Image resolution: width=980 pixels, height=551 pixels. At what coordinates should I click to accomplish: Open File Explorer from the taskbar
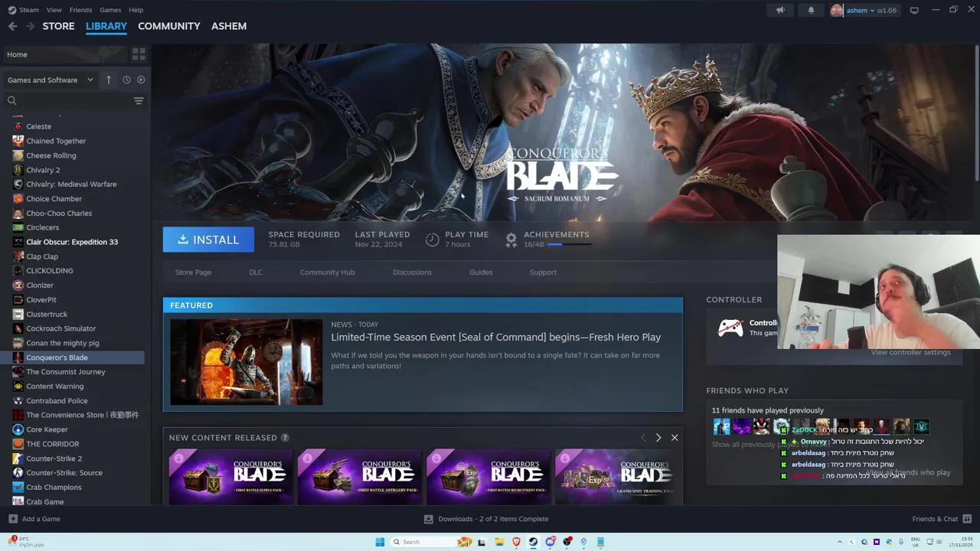click(x=499, y=542)
